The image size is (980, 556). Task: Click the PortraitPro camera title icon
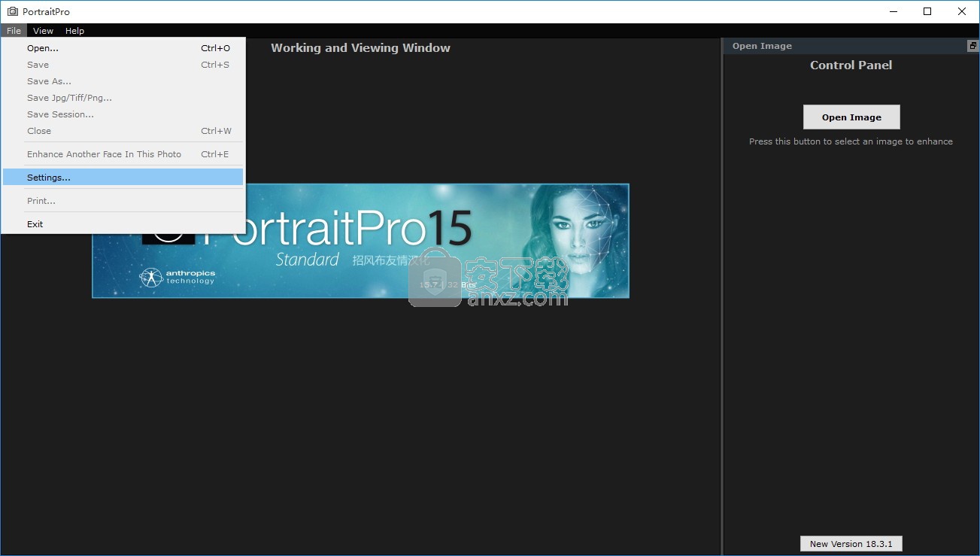pyautogui.click(x=12, y=11)
